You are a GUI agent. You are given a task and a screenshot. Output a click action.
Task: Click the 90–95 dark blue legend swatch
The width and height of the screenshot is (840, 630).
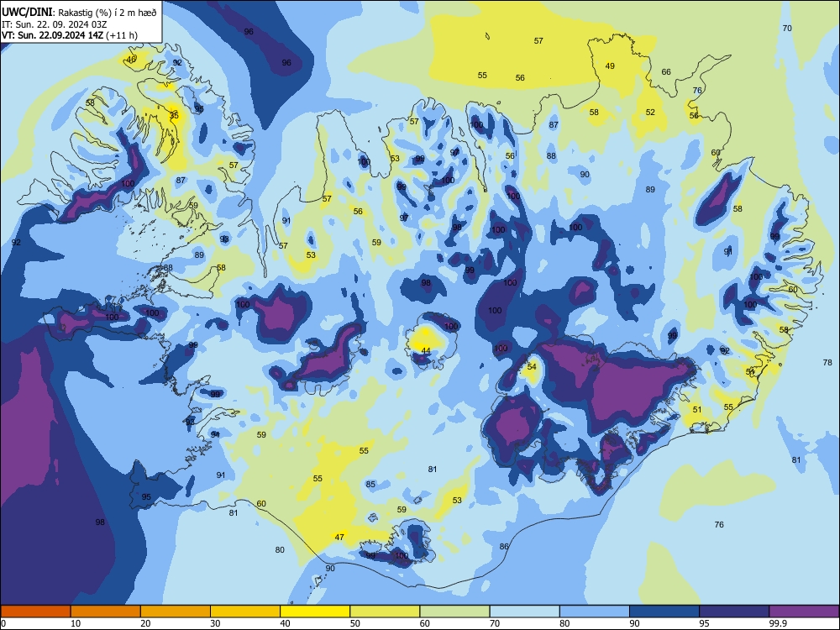(x=664, y=612)
